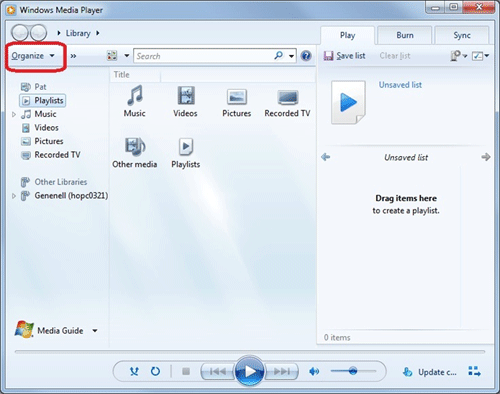Open Help with the question mark icon
This screenshot has width=500, height=394.
tap(306, 56)
